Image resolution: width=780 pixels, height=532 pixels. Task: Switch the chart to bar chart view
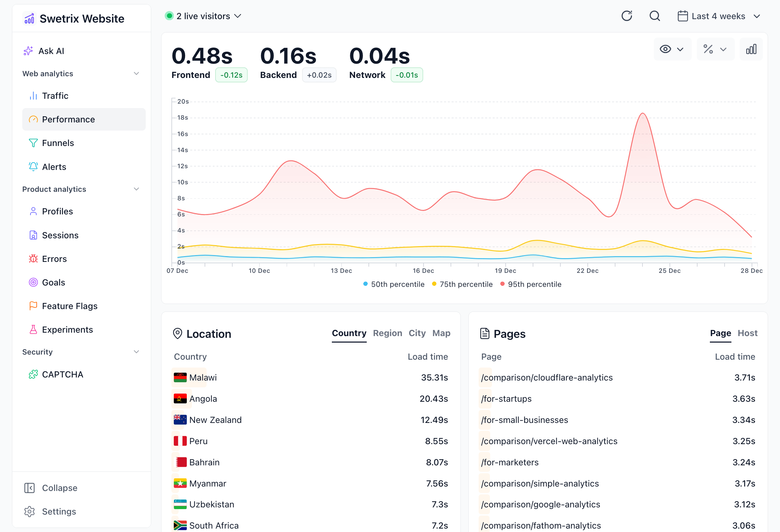[751, 49]
